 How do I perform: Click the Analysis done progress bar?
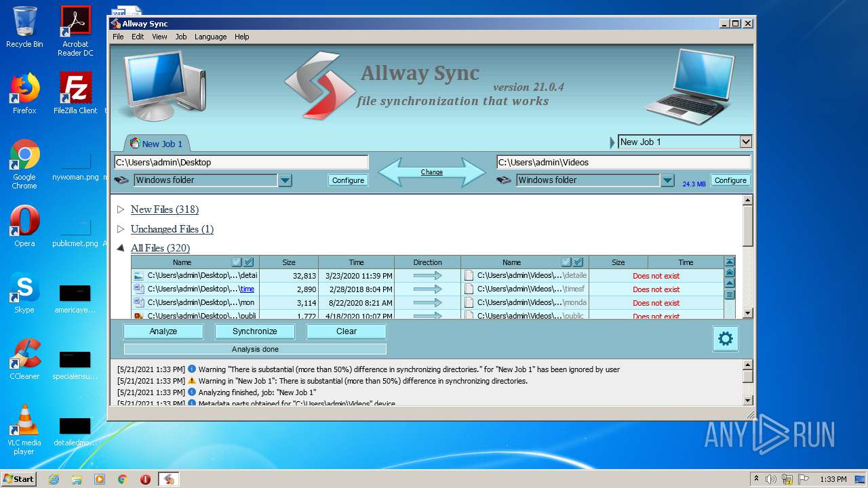[x=255, y=349]
